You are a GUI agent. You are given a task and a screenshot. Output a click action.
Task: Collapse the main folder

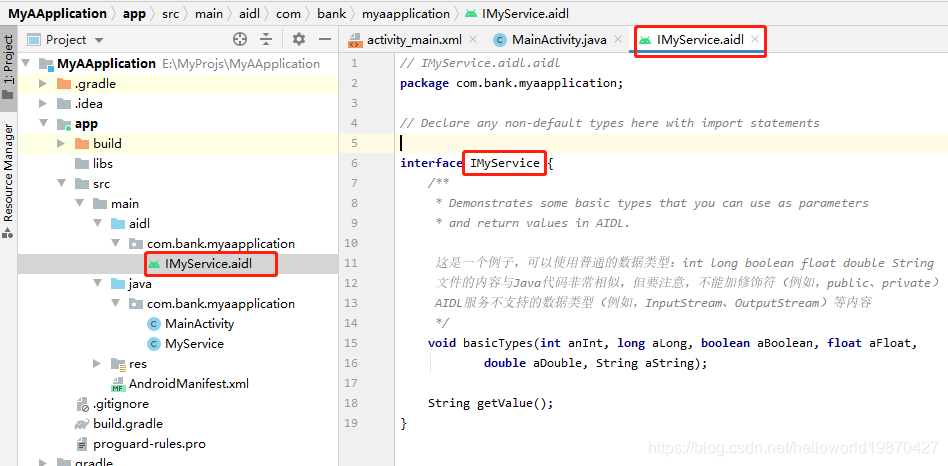pyautogui.click(x=79, y=204)
